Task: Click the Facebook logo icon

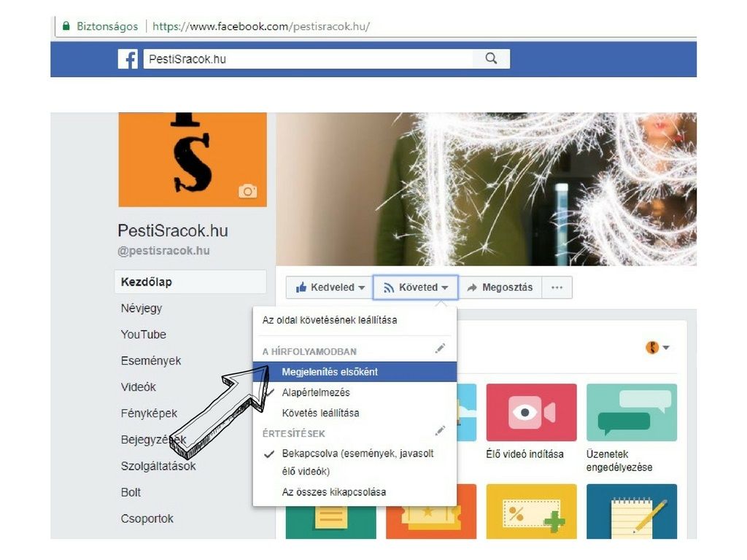Action: coord(128,59)
